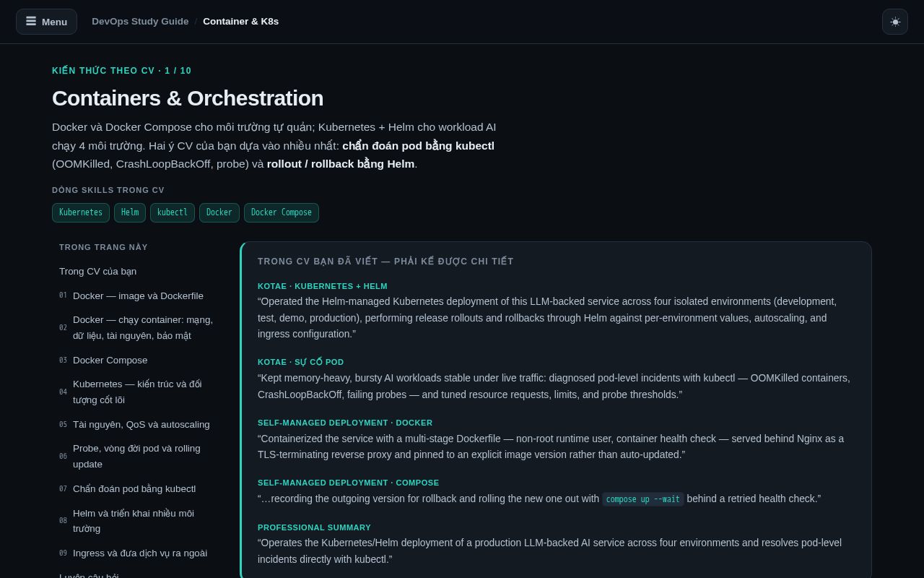
Task: Open the Menu button
Action: coord(46,22)
